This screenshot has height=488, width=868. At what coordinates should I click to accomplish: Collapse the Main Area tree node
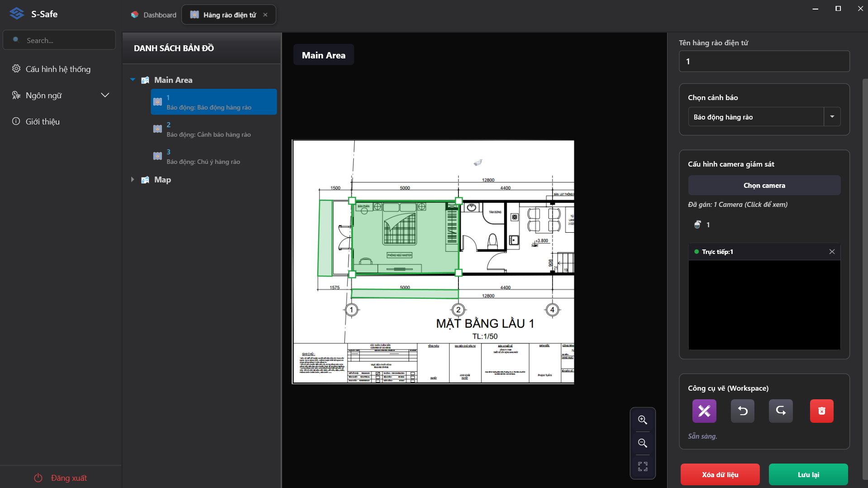point(133,80)
